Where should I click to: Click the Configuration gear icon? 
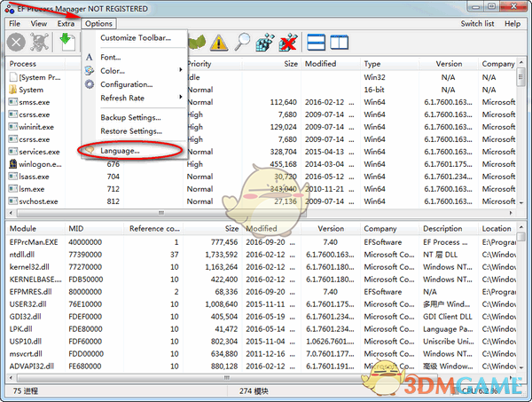(90, 84)
